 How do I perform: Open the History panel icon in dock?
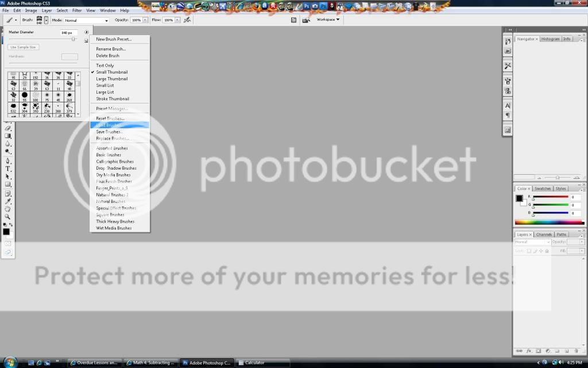pos(508,41)
